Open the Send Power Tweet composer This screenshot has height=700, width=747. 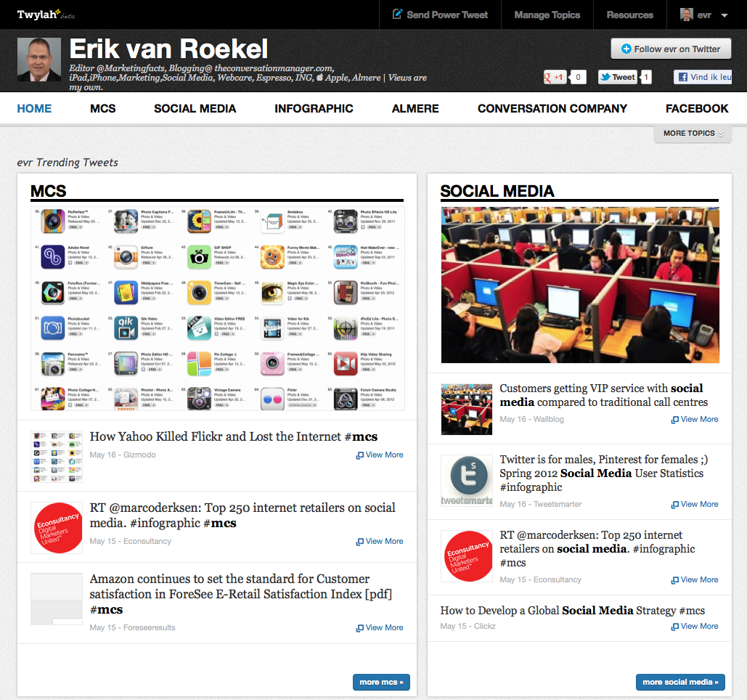point(440,15)
